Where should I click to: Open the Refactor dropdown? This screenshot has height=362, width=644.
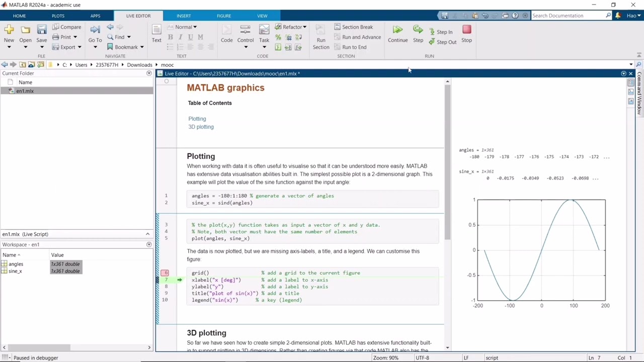[x=291, y=27]
